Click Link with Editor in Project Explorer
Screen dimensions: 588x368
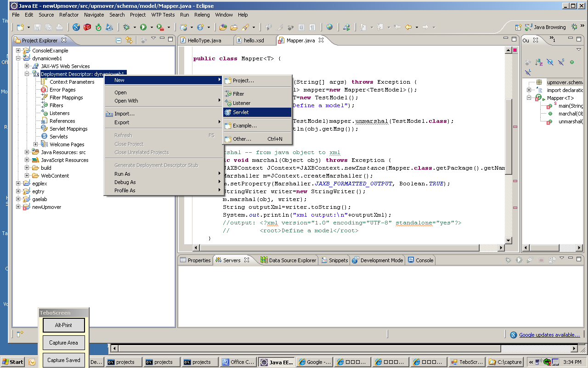[x=129, y=40]
